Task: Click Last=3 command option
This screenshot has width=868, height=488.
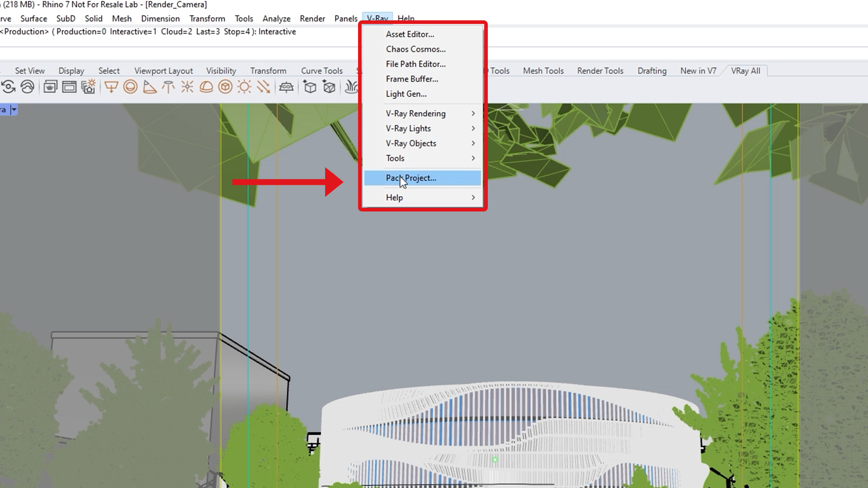Action: point(208,32)
